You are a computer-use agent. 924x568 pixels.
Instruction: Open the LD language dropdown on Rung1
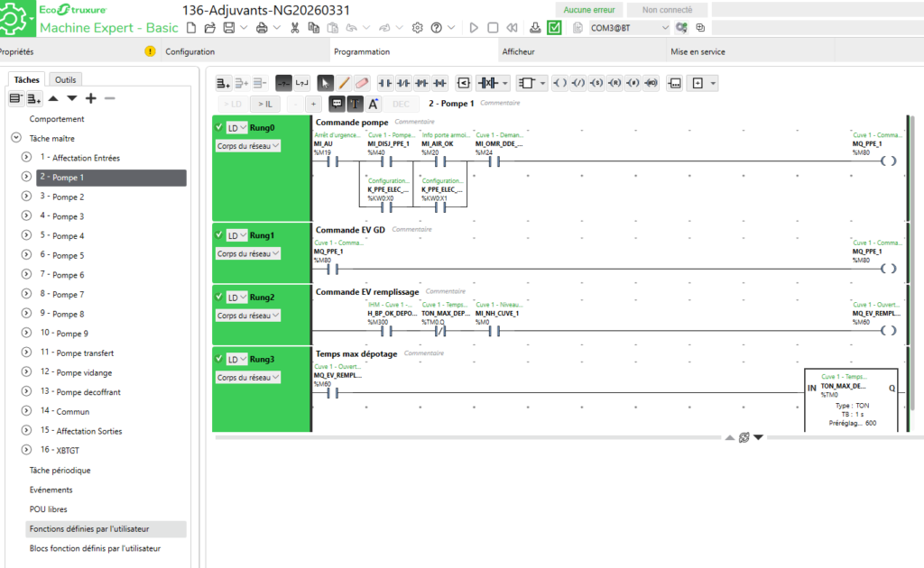[236, 236]
